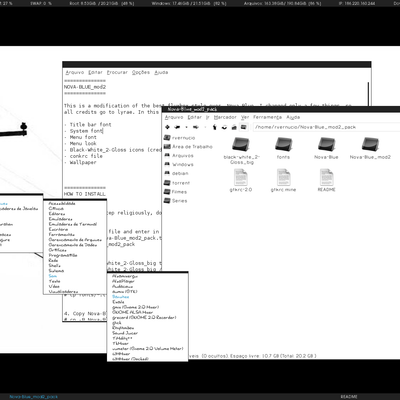Click the debian drive icon in sidebar

[x=167, y=173]
